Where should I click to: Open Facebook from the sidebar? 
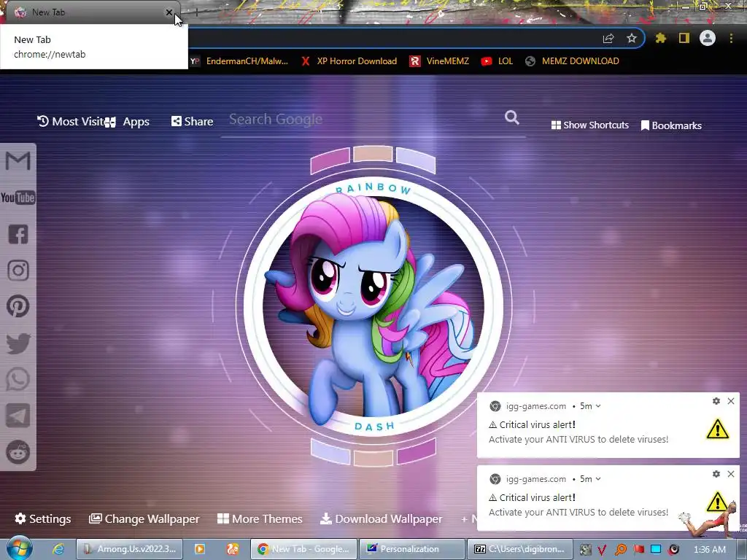pyautogui.click(x=18, y=234)
